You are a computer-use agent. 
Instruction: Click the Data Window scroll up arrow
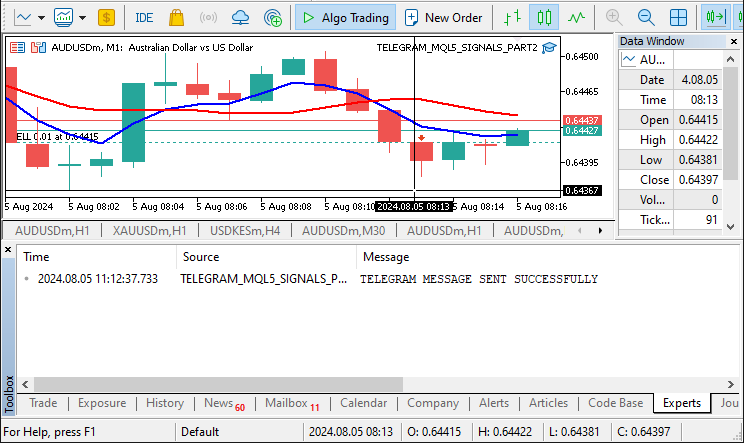coord(731,59)
